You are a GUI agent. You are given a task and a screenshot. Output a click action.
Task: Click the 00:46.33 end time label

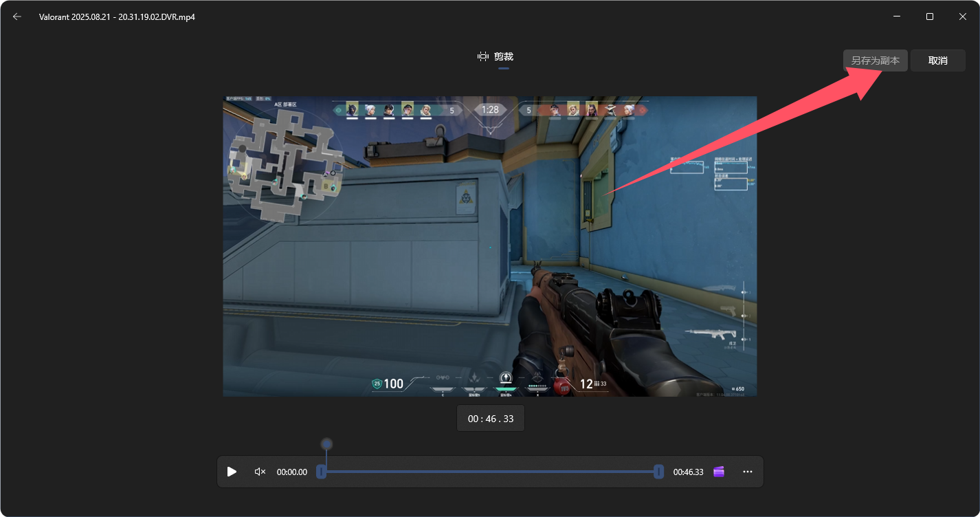(688, 472)
